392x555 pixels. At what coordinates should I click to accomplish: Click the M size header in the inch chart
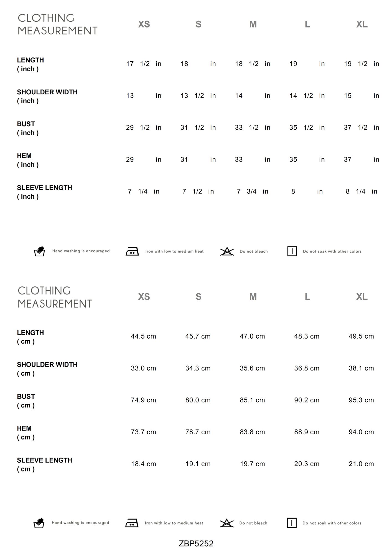pyautogui.click(x=253, y=24)
